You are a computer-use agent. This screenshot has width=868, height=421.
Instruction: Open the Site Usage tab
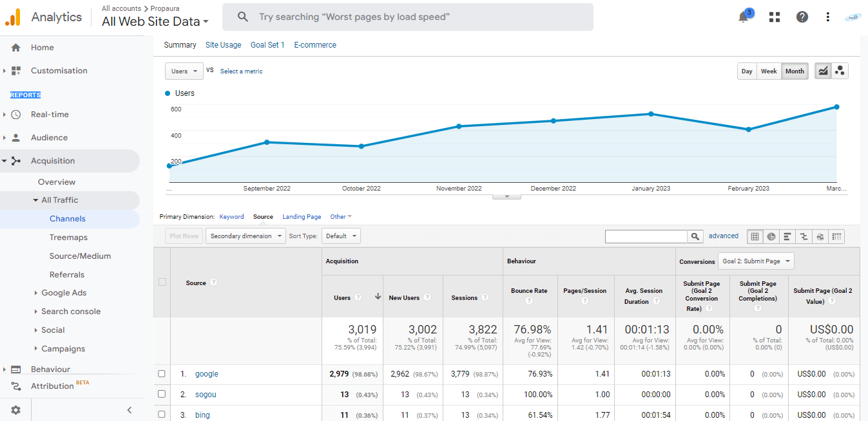(223, 44)
